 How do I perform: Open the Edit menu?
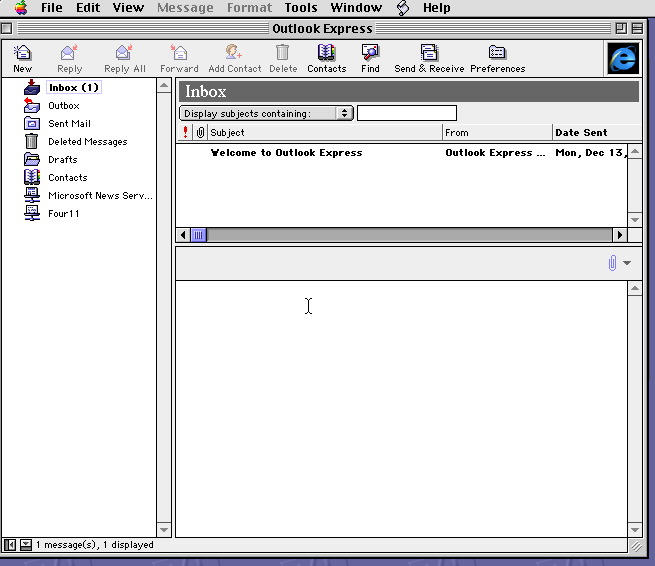click(x=88, y=8)
